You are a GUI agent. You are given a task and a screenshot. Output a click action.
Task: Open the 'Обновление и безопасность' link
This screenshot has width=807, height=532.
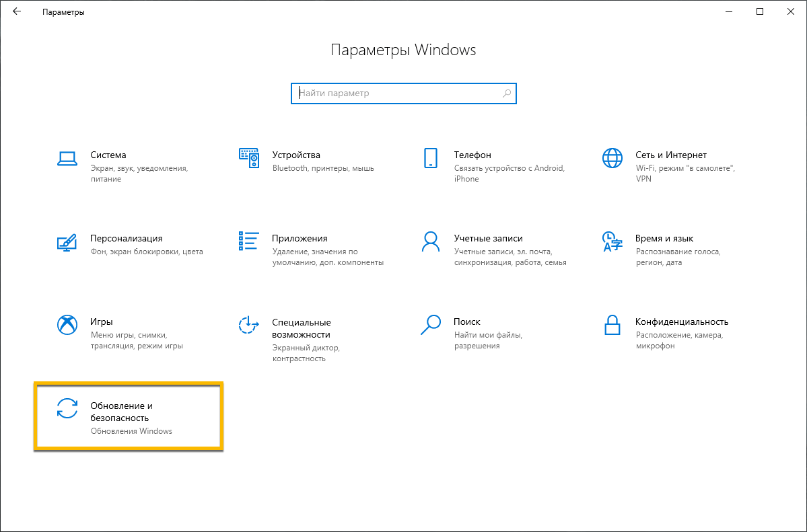(x=121, y=412)
